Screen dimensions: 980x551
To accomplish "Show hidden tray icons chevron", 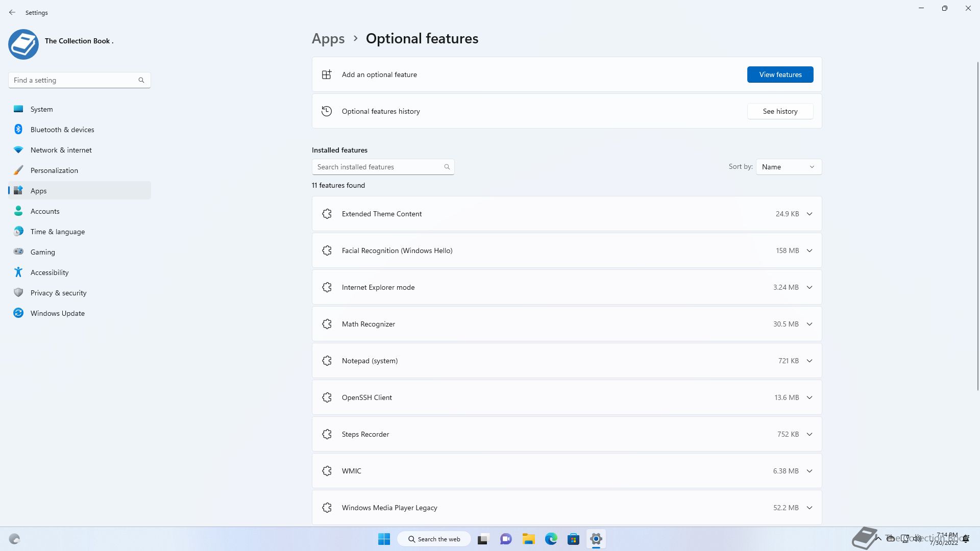I will [x=878, y=539].
